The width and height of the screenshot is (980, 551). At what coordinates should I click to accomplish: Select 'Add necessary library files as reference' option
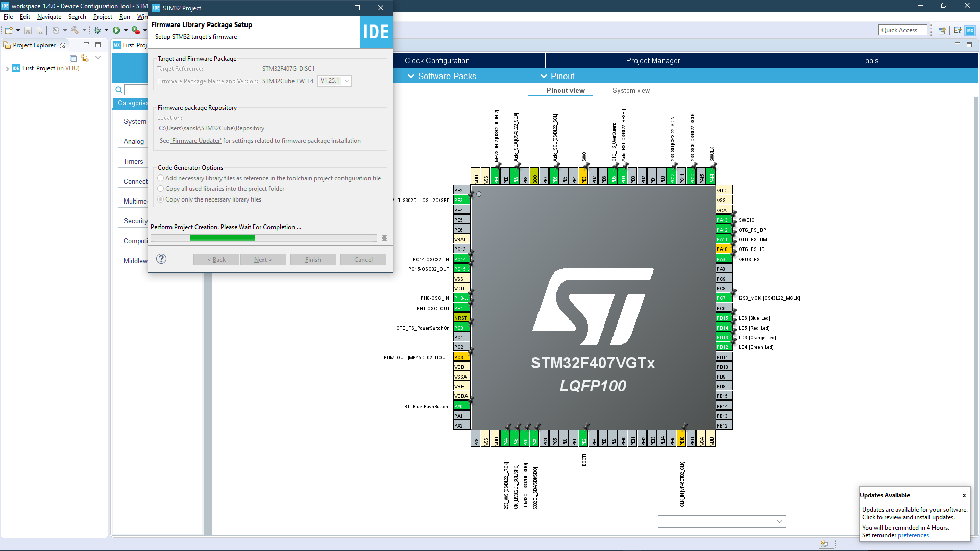(x=161, y=178)
